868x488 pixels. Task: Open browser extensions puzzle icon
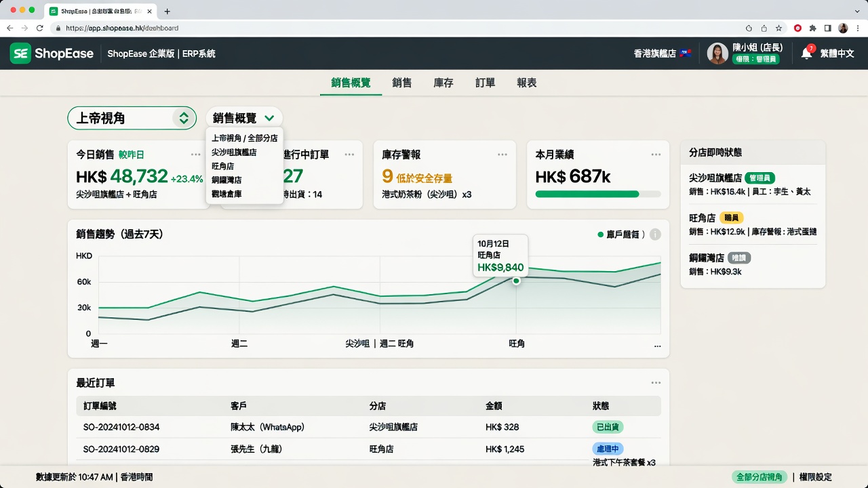812,28
